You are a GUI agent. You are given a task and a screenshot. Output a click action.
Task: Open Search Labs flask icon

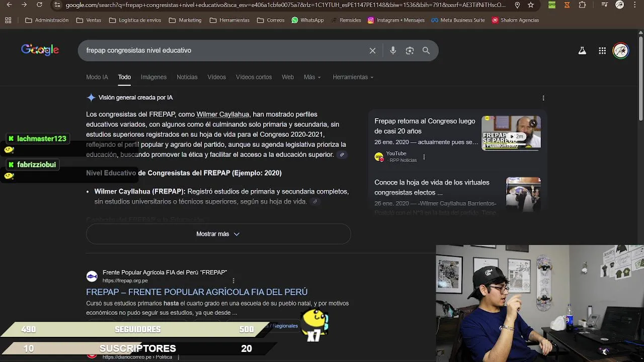582,50
